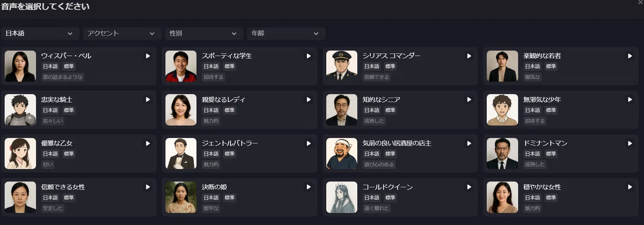This screenshot has height=225, width=644.
Task: Play the コールドクイーン voice sample
Action: [x=469, y=187]
